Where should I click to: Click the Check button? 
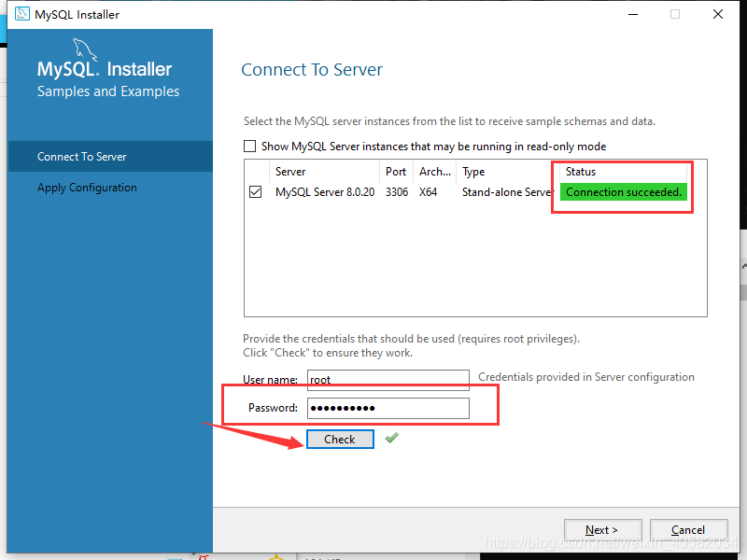(340, 439)
